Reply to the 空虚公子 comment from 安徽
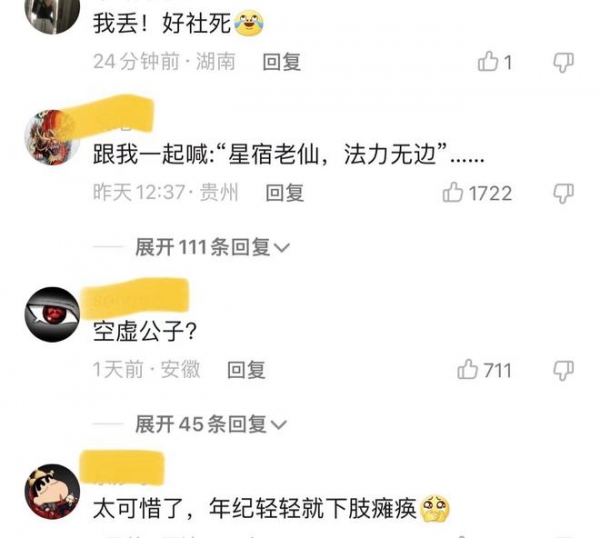 click(246, 370)
